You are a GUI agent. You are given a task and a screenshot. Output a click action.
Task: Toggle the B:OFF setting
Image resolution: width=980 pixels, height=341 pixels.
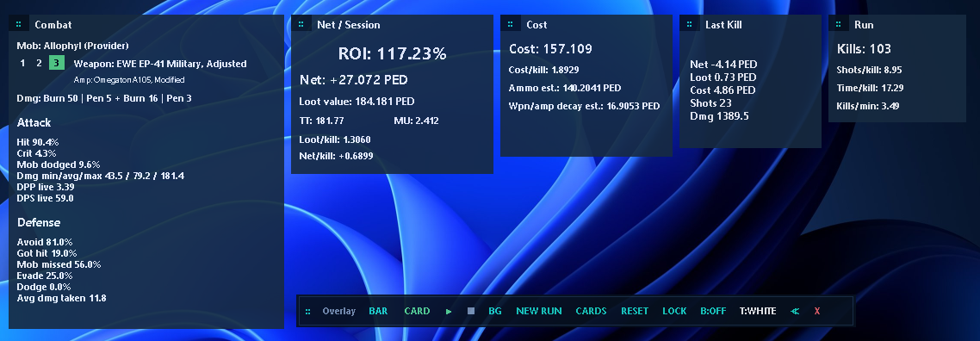713,311
